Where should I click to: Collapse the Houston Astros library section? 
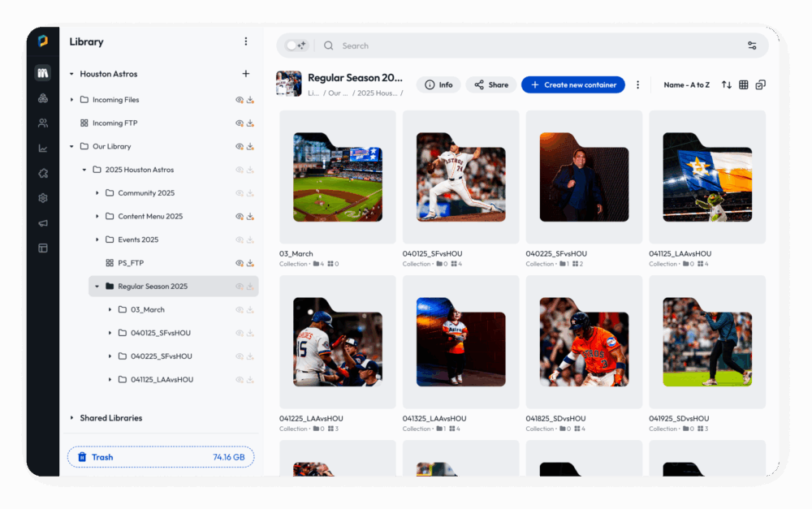pyautogui.click(x=71, y=74)
